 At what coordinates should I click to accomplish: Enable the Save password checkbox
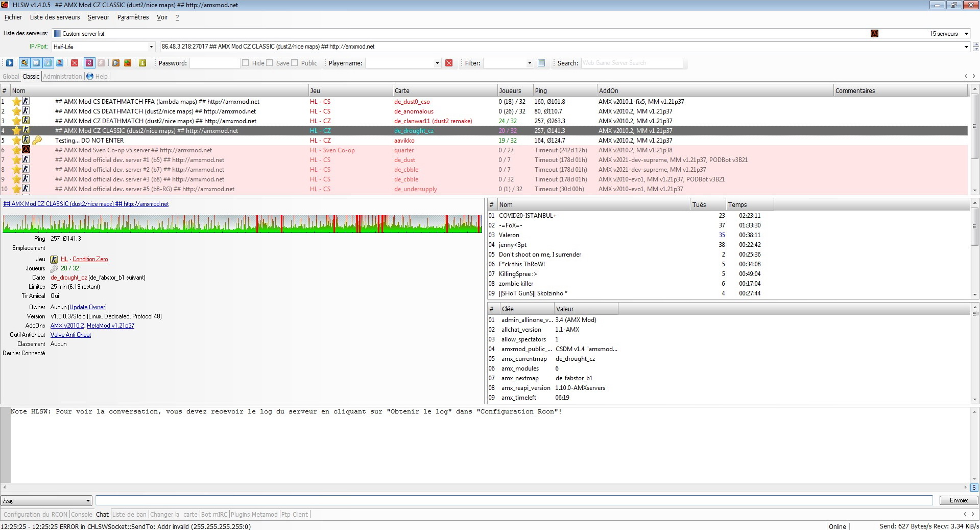coord(270,63)
